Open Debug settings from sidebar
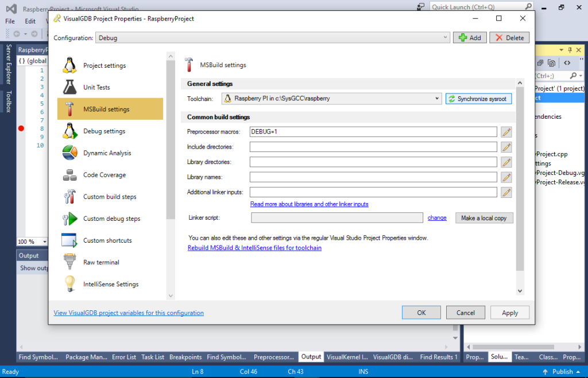The height and width of the screenshot is (378, 588). tap(104, 131)
